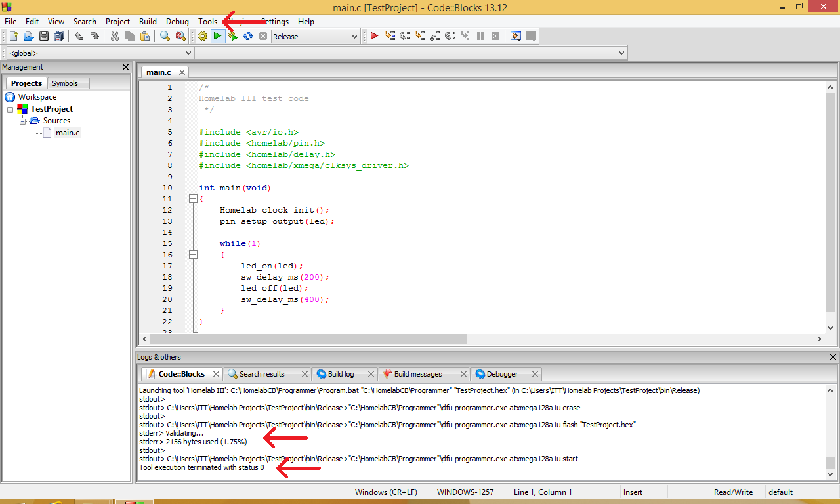The image size is (840, 504).
Task: Collapse the Sources folder node
Action: (x=23, y=121)
